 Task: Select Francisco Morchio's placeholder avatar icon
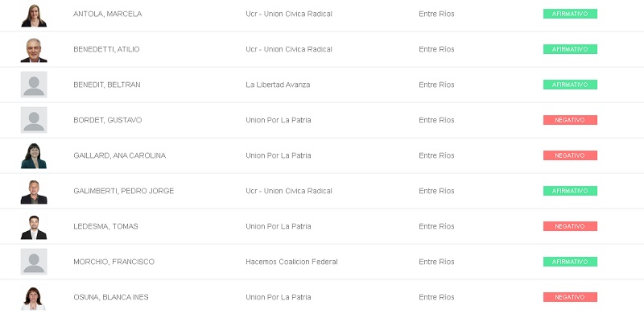34,262
